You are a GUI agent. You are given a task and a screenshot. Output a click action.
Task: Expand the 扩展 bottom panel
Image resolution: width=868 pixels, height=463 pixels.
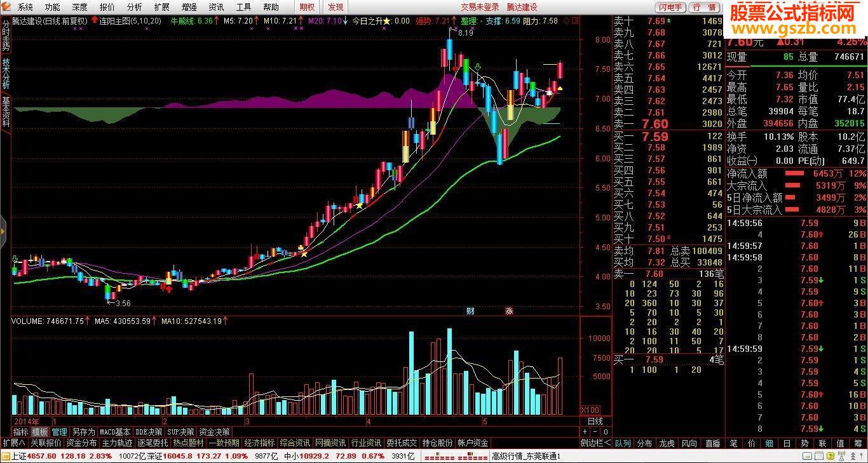(x=13, y=443)
